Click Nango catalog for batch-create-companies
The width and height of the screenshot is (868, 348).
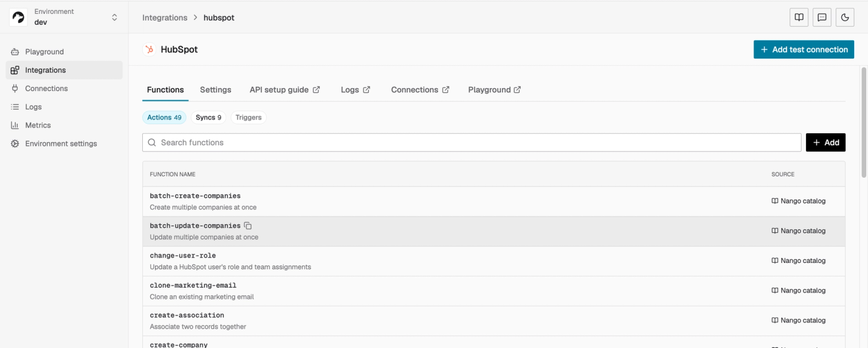[x=799, y=201]
